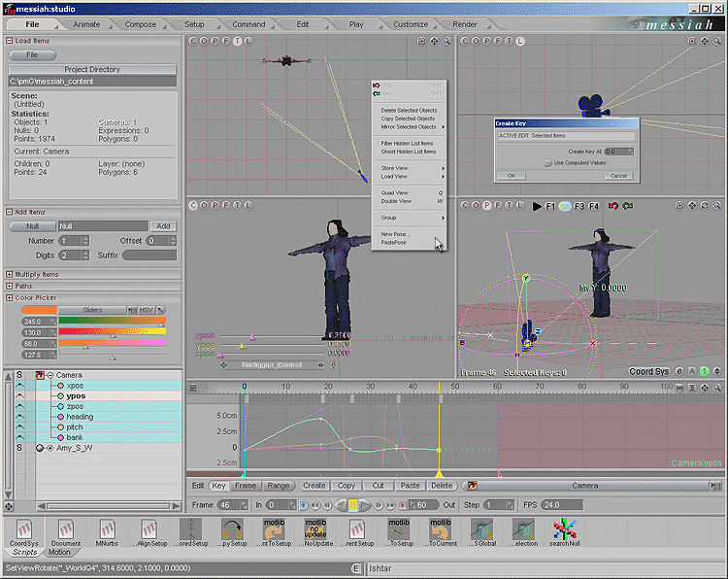Select F4 view preset in perspective viewport
The image size is (728, 579).
(x=594, y=206)
